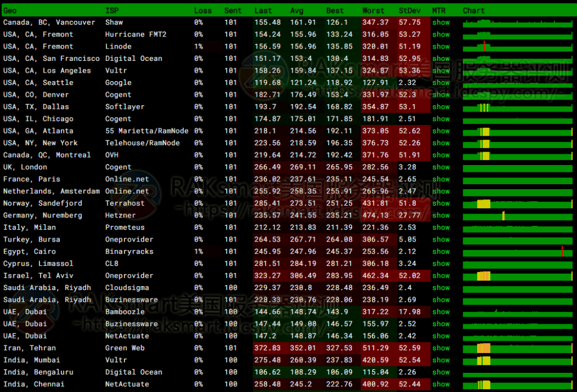Show MTR for the Linode Fremont row
577x392 pixels.
pyautogui.click(x=441, y=47)
